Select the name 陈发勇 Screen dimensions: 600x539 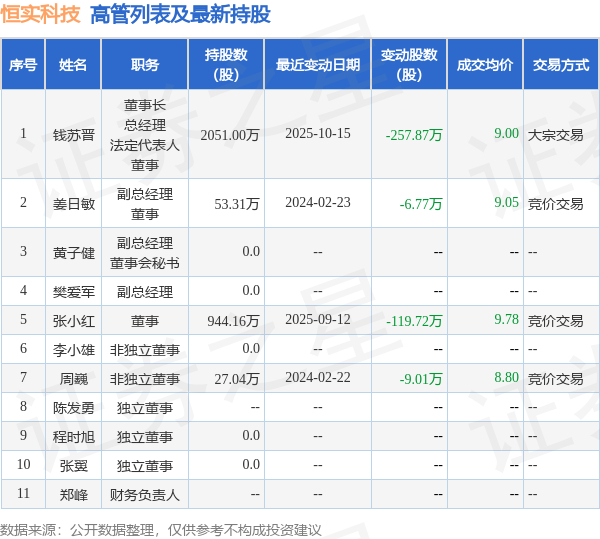coord(73,408)
